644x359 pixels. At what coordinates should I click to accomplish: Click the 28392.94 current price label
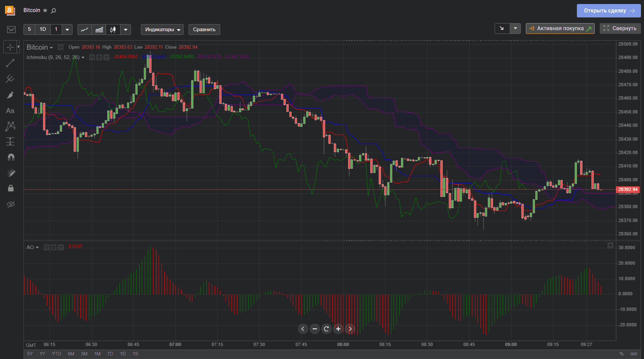pyautogui.click(x=628, y=189)
